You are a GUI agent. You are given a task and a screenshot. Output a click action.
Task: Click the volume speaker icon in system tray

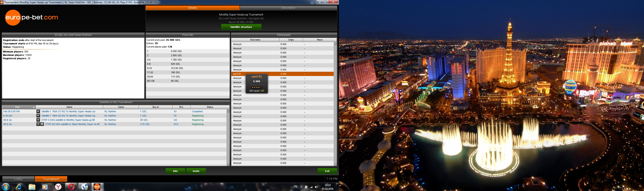coord(316,187)
